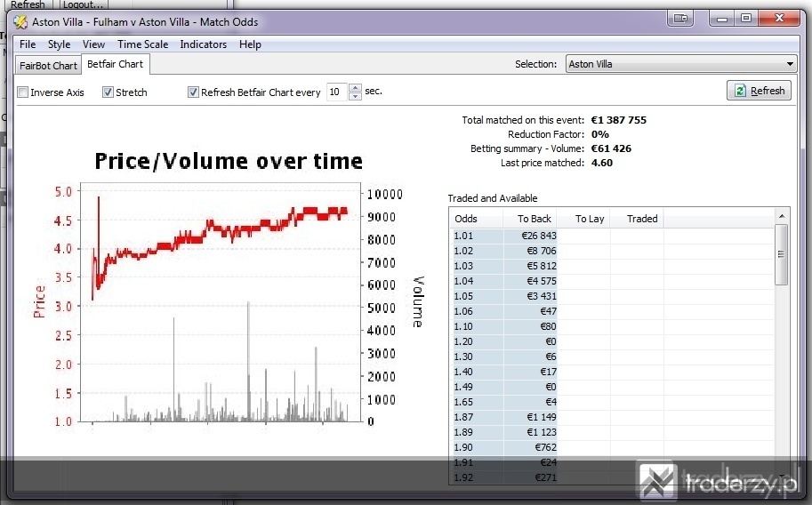Click the scrollbar up arrow in odds table
The image size is (812, 505).
[782, 216]
